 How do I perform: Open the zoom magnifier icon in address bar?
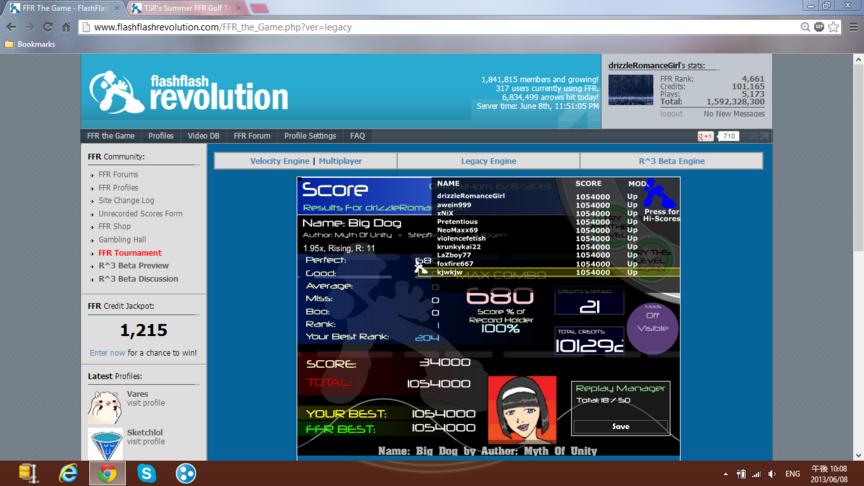(806, 27)
